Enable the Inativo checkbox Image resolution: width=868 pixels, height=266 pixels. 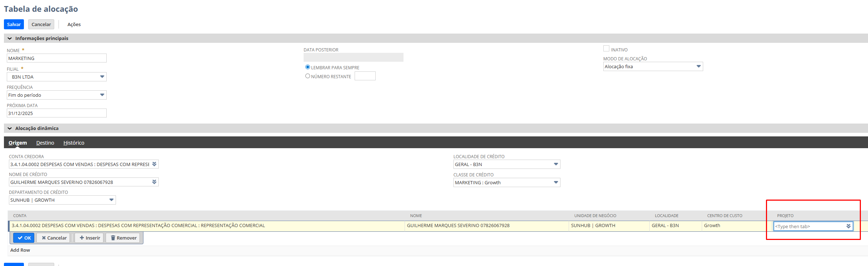(606, 49)
